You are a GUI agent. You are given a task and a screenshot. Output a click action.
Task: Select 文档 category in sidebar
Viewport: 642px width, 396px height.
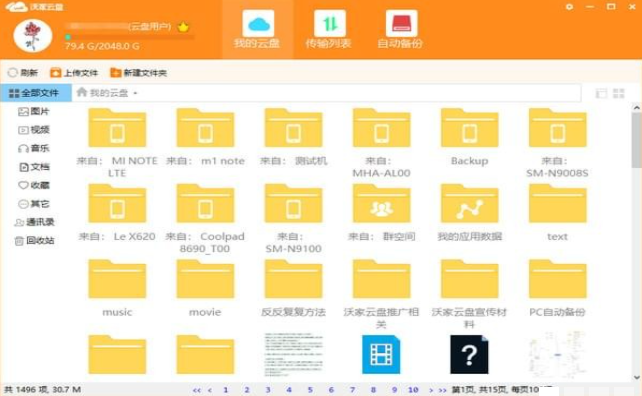34,167
